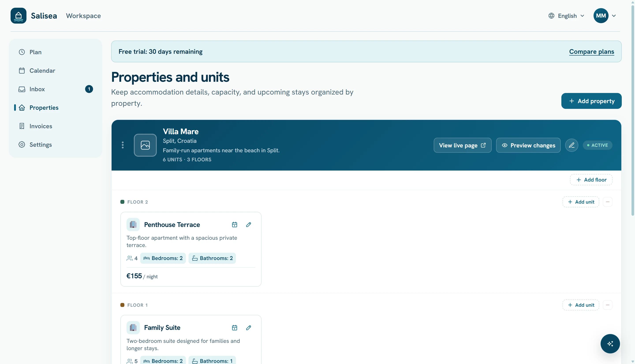Click the Salisea logo icon

[x=18, y=15]
